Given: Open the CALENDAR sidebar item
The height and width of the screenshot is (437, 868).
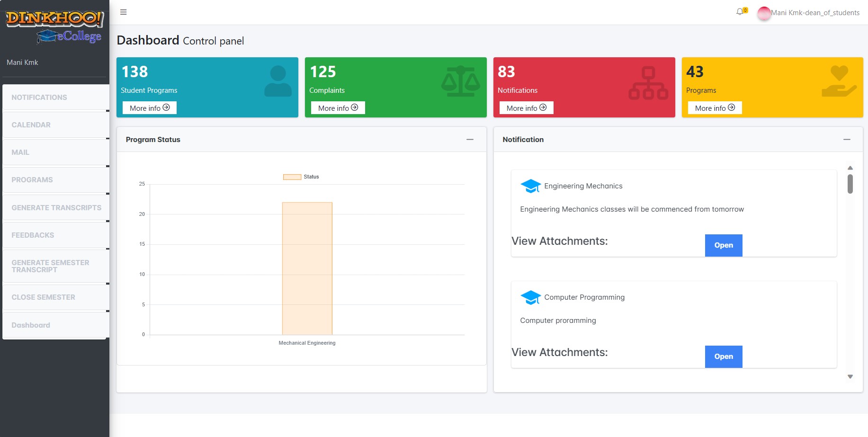Looking at the screenshot, I should point(56,125).
